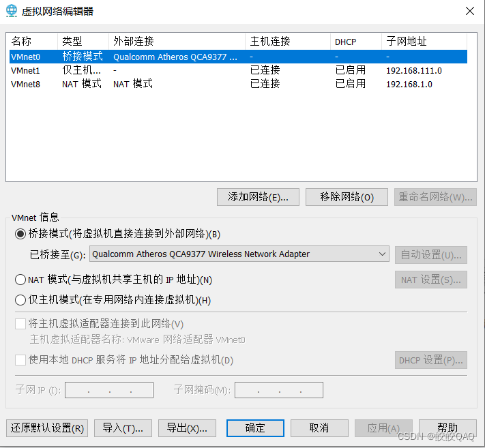485x448 pixels.
Task: Click the 外部连接 column header
Action: click(177, 42)
